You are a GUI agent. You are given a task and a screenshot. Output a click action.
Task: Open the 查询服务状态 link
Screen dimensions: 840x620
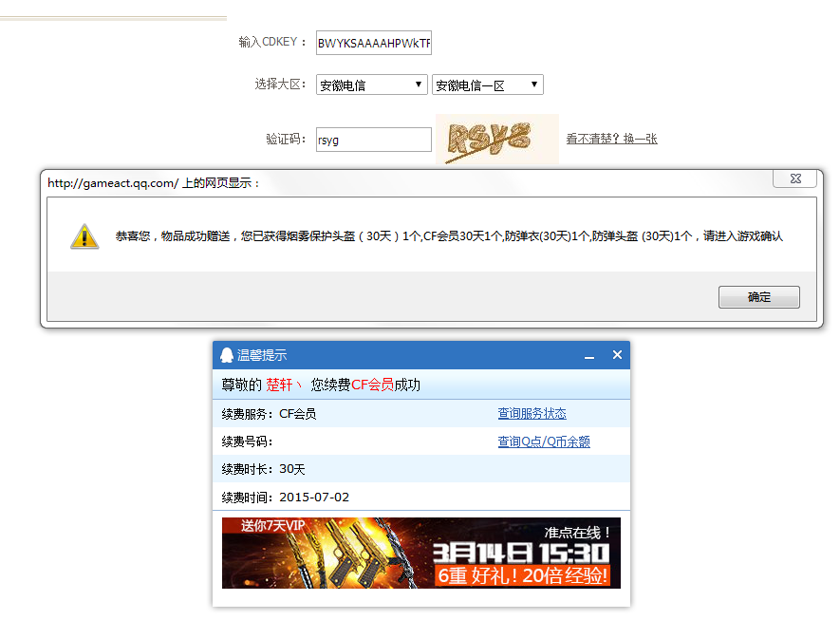[532, 413]
